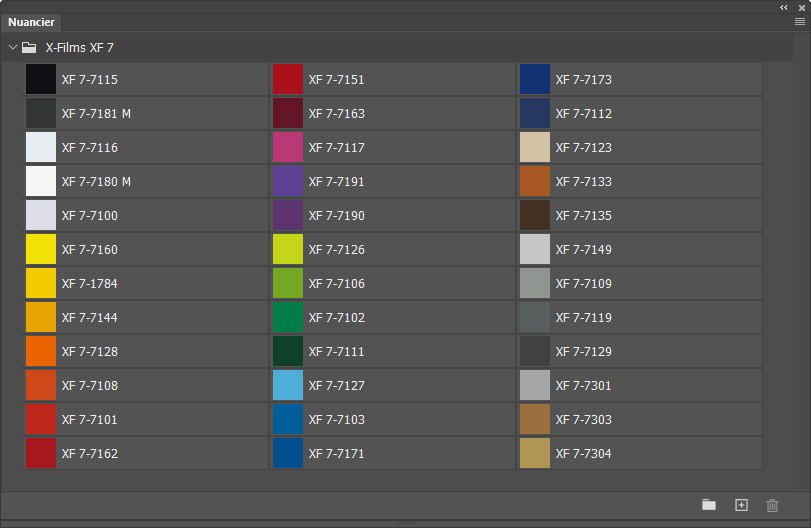
Task: Pick the lime XF 7-7126 swatch
Action: (x=288, y=249)
